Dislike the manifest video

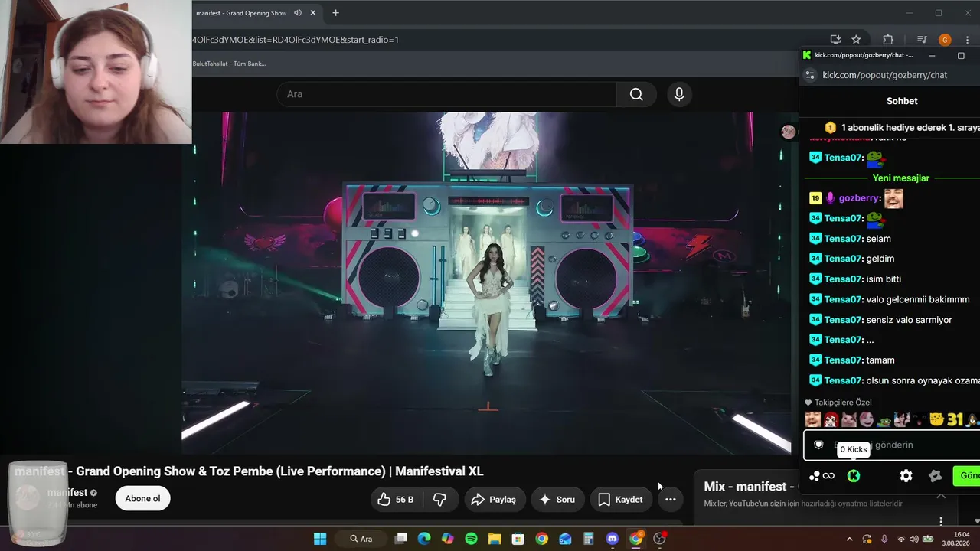pos(439,500)
